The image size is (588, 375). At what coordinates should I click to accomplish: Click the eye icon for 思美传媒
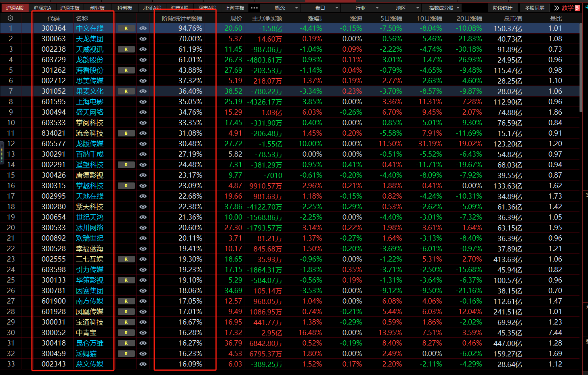(143, 81)
